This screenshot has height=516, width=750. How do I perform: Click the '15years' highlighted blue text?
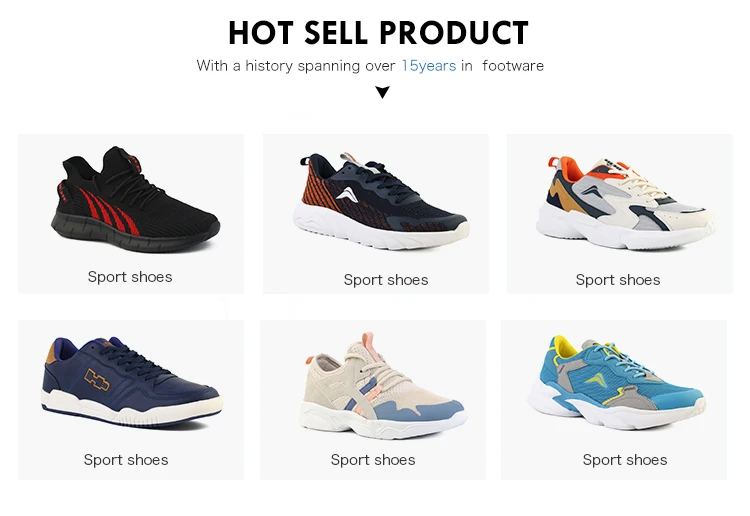[x=429, y=66]
